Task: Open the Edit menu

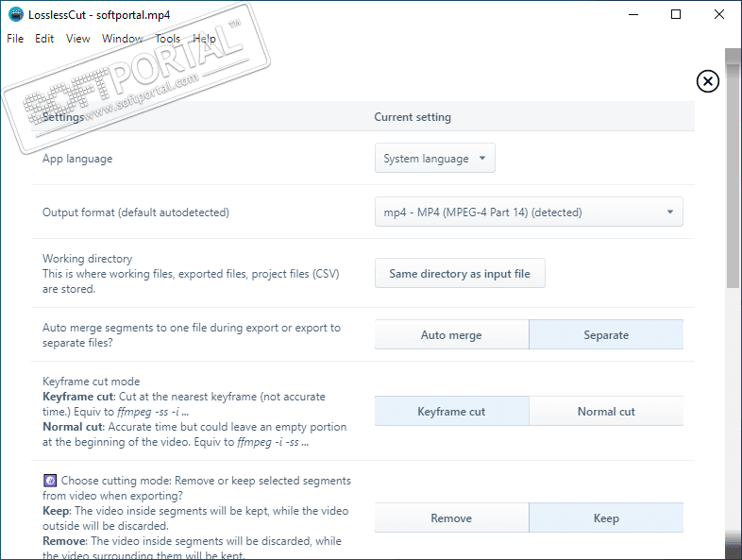Action: tap(44, 39)
